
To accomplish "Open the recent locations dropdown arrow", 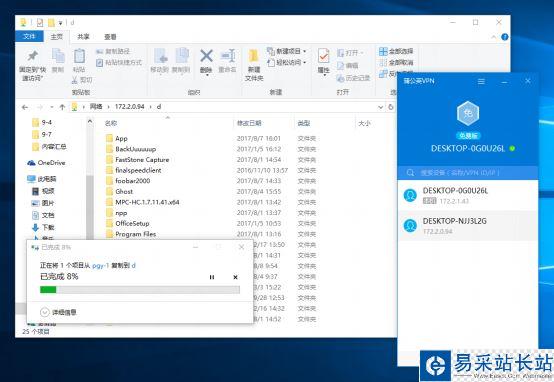I will point(52,107).
